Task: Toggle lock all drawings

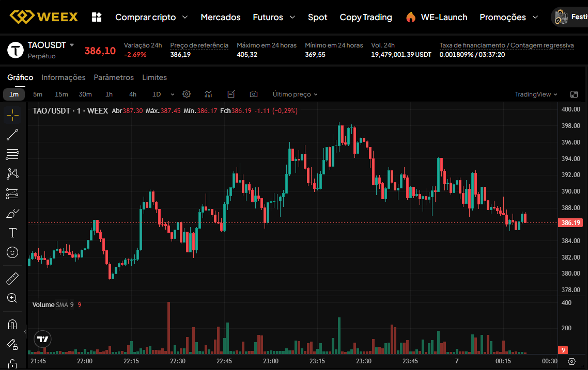Action: (x=12, y=363)
